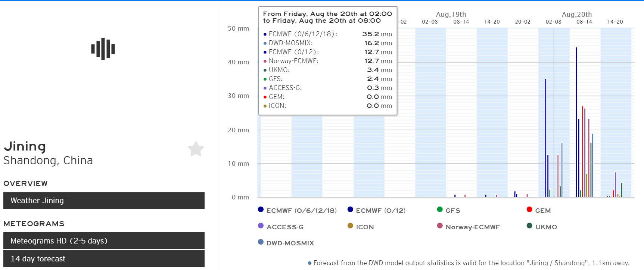
Task: Click the 10 mm y-axis label
Action: pyautogui.click(x=239, y=164)
